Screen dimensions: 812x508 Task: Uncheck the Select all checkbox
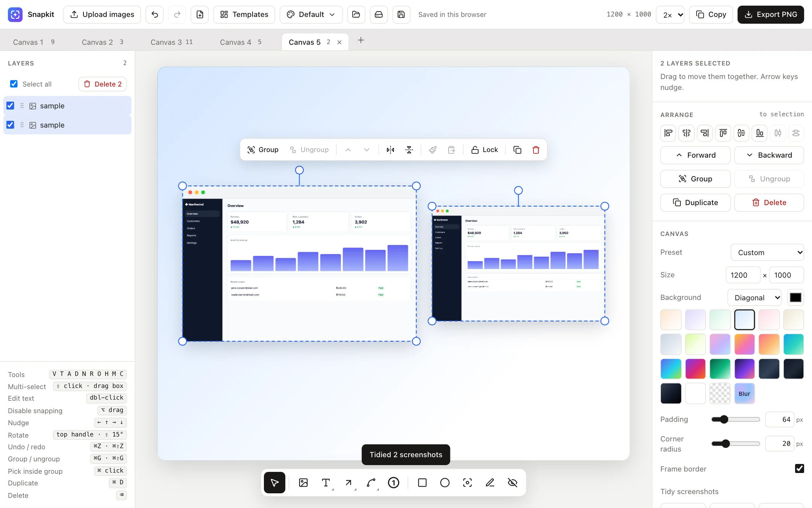tap(14, 84)
